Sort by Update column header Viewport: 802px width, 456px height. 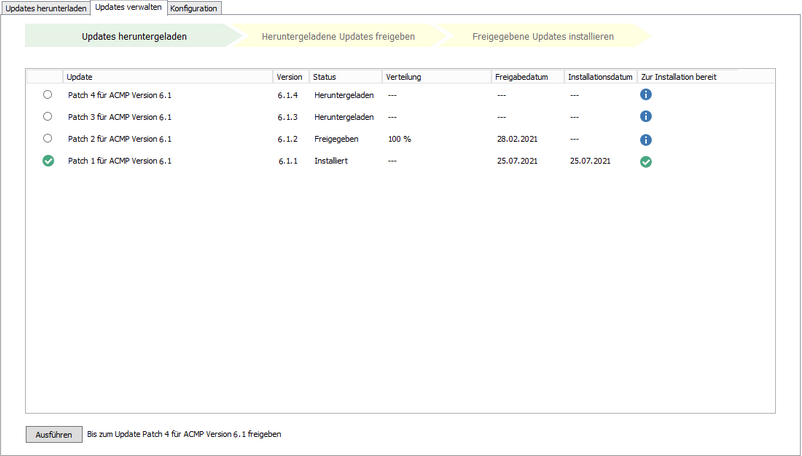coord(167,77)
